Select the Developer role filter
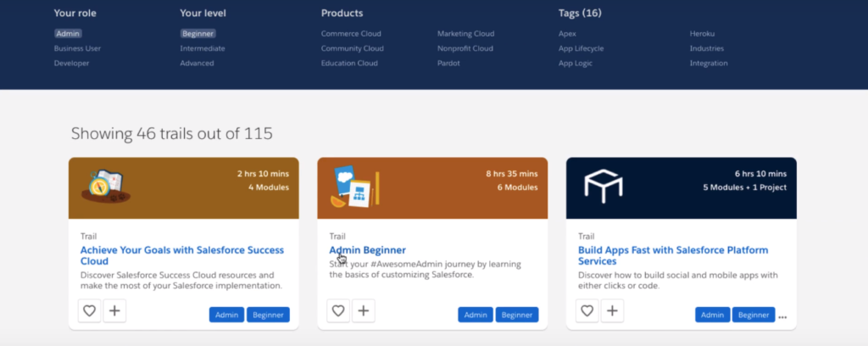The height and width of the screenshot is (346, 868). pyautogui.click(x=71, y=63)
